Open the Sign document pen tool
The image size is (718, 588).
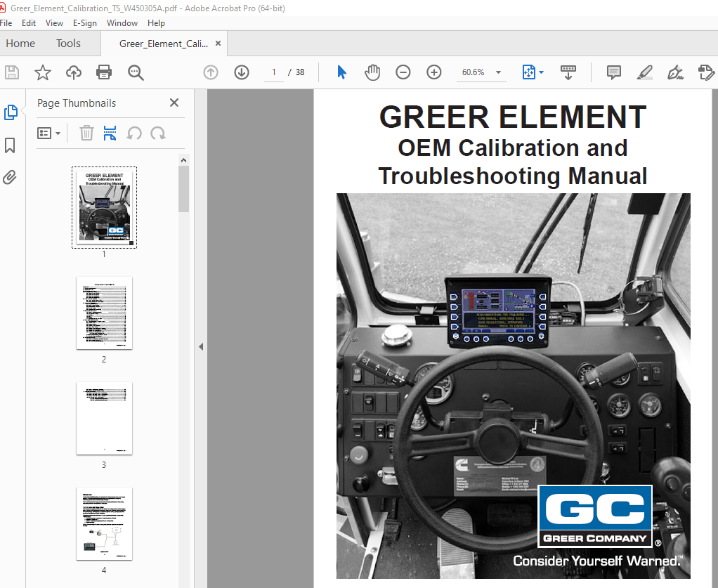[x=675, y=72]
